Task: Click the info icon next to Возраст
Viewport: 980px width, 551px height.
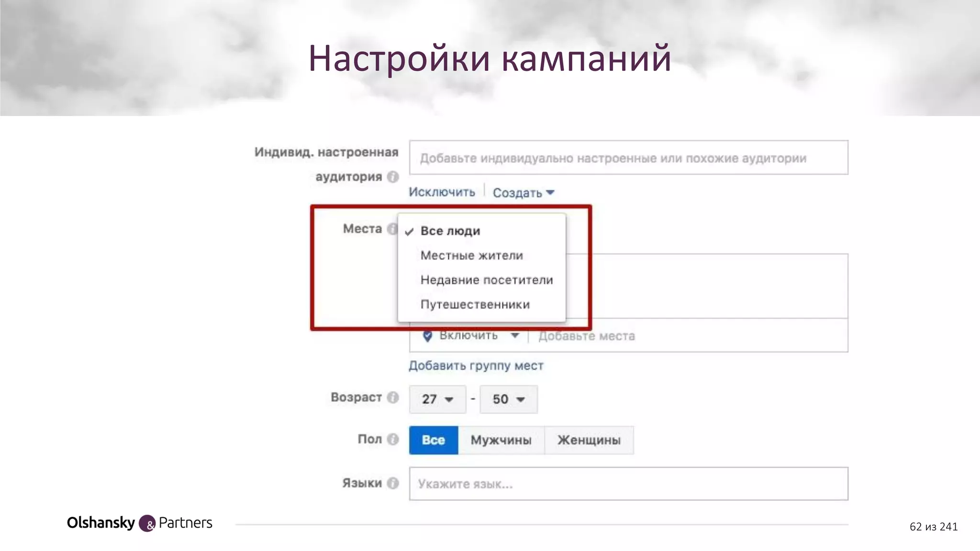Action: coord(393,397)
